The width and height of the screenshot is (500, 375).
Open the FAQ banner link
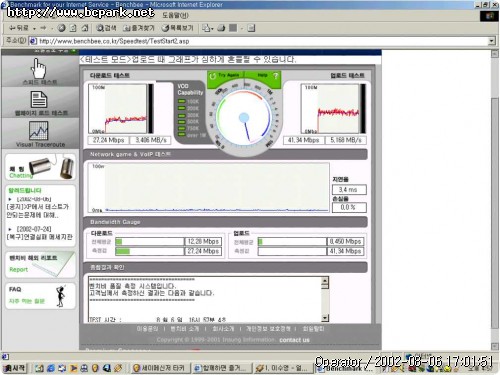(40, 296)
